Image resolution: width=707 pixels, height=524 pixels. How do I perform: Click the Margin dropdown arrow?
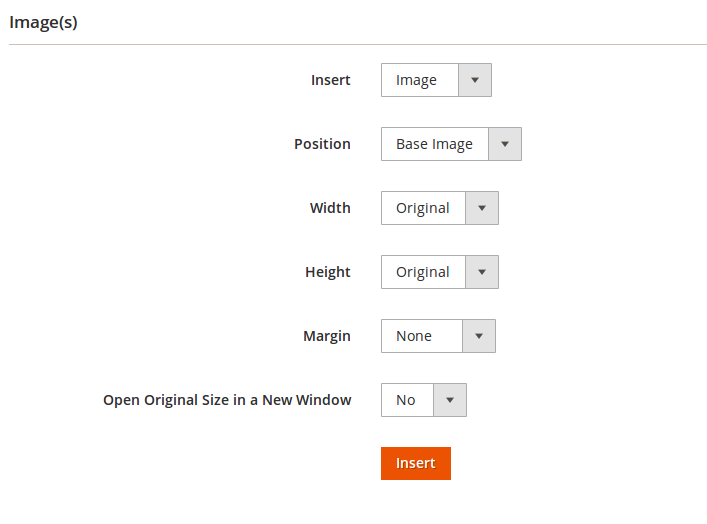478,336
